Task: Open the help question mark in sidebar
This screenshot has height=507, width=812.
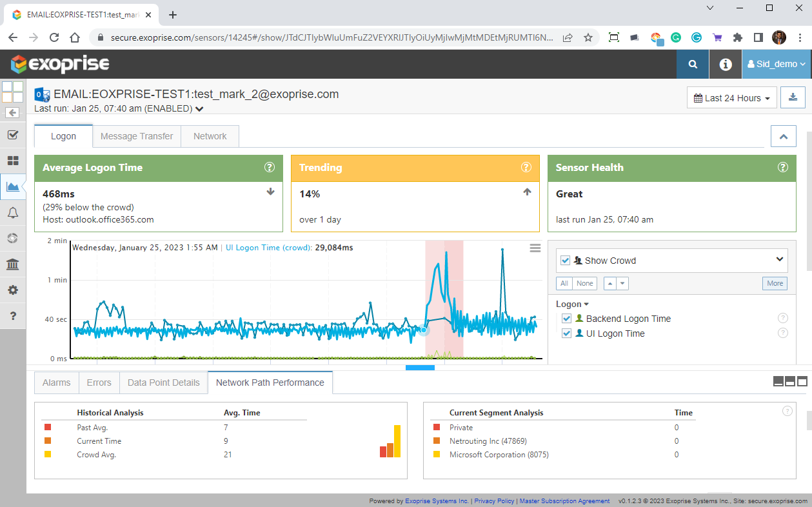Action: click(12, 316)
